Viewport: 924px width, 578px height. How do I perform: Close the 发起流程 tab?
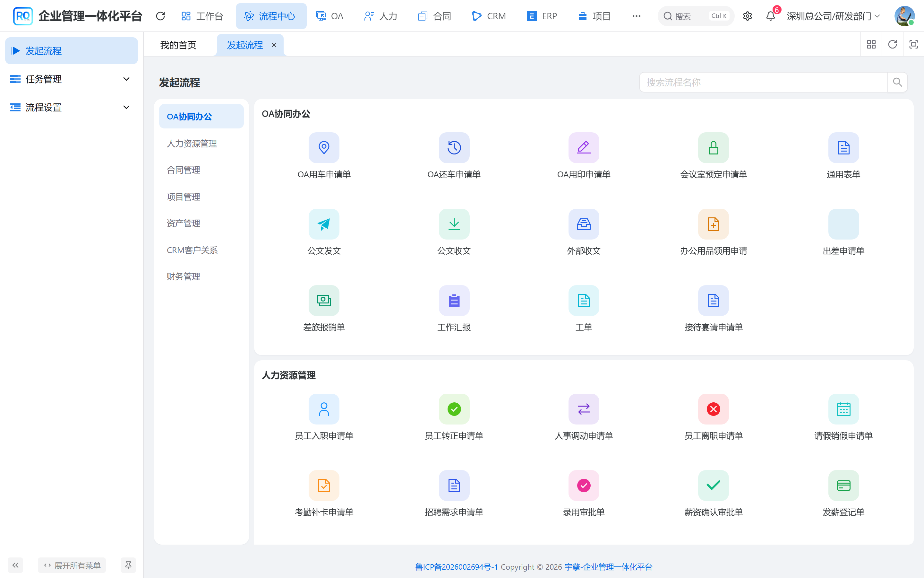click(x=274, y=45)
